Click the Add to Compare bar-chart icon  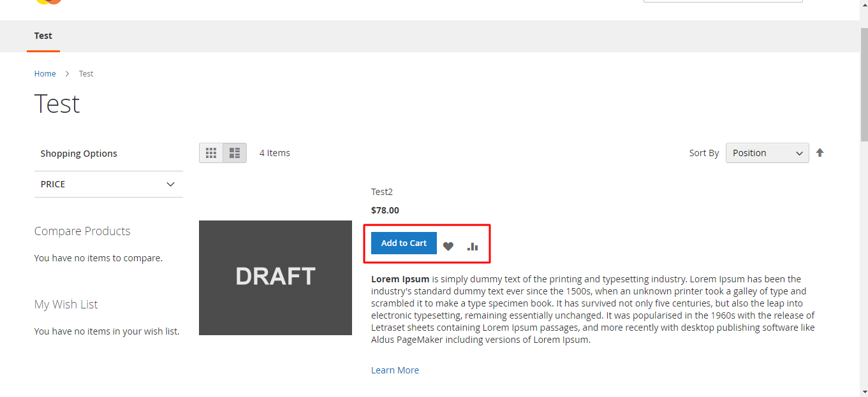472,245
